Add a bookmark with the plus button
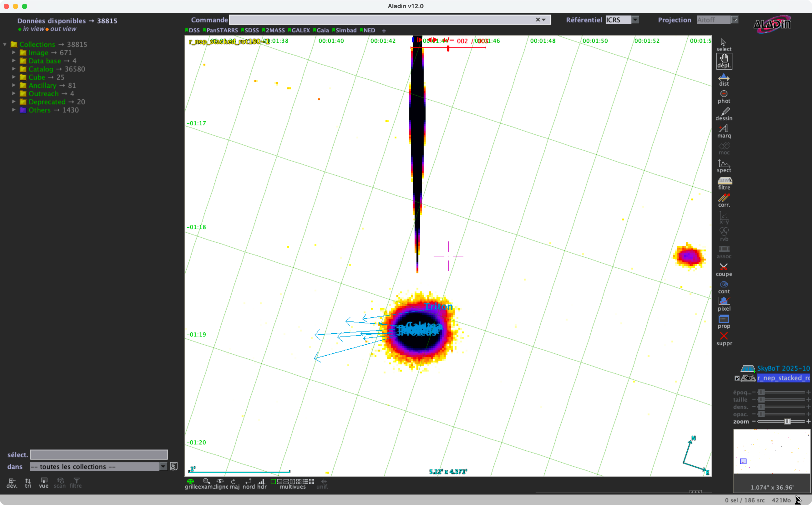The image size is (812, 505). [384, 31]
